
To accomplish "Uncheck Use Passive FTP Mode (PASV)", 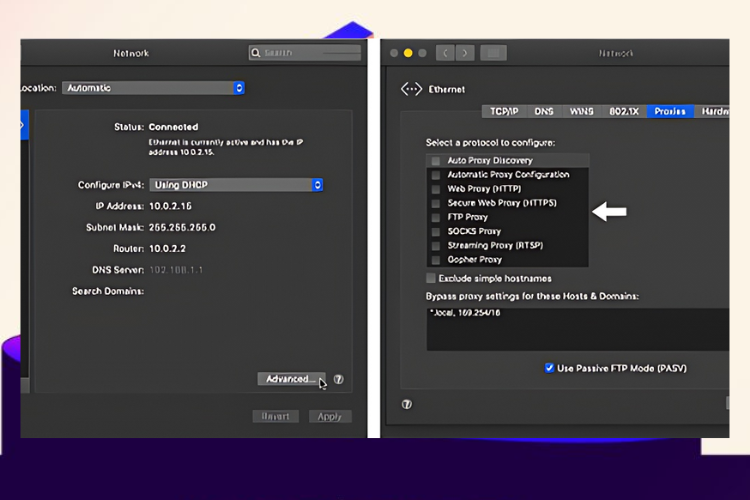I will click(549, 368).
